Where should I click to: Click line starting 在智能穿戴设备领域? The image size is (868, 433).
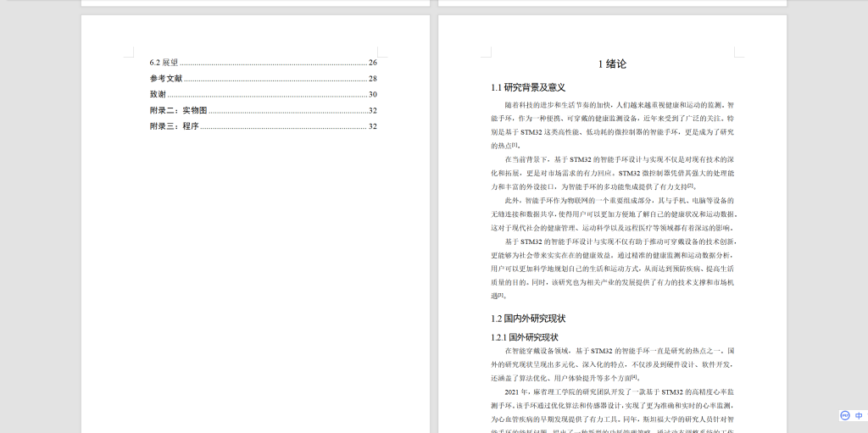point(620,351)
